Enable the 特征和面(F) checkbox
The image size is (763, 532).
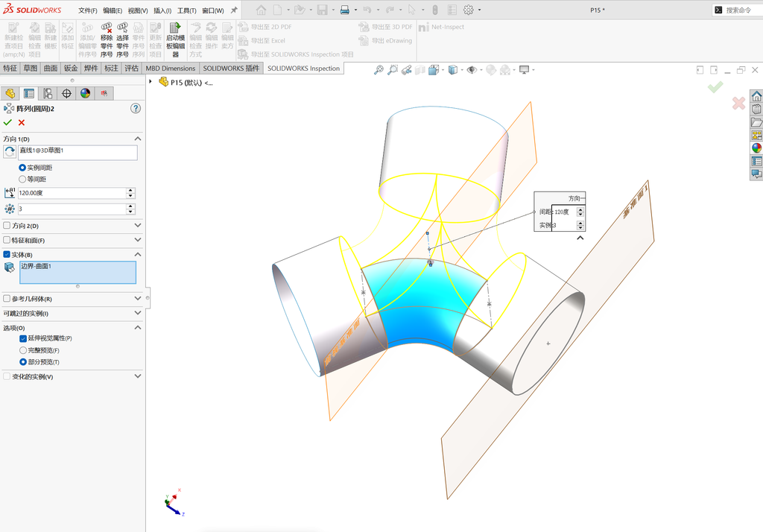tap(7, 240)
